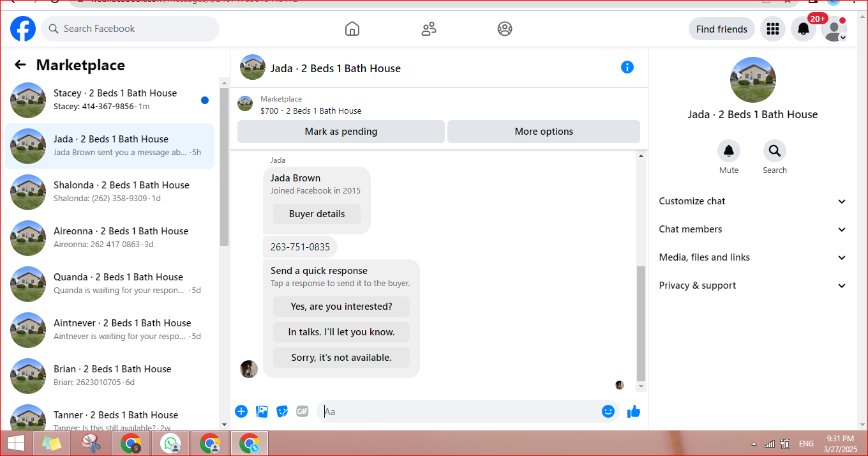Click the '$700 - 2 Beds 1 Bath House' text
The width and height of the screenshot is (868, 456).
[x=311, y=110]
